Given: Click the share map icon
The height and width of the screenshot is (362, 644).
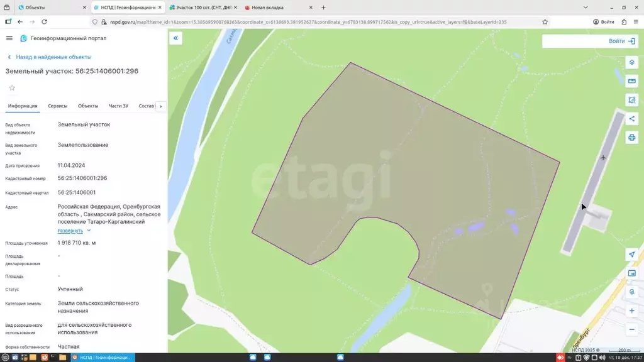Looking at the screenshot, I should point(631,119).
